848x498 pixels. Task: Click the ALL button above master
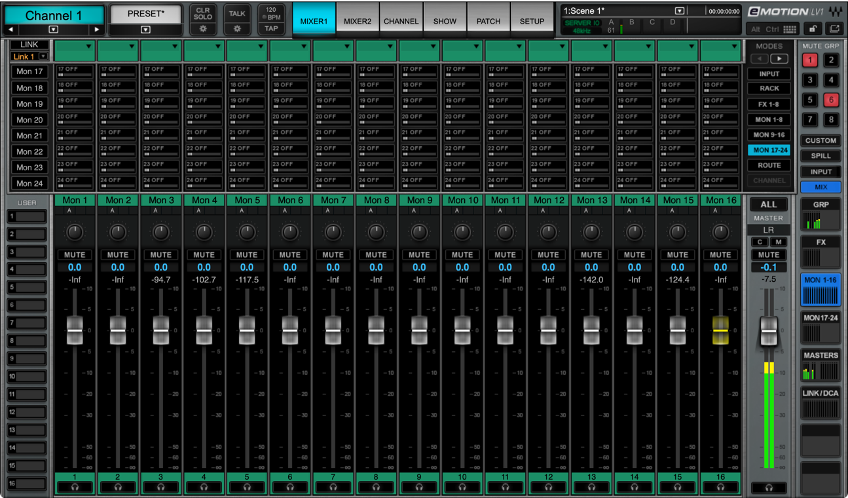pyautogui.click(x=768, y=204)
